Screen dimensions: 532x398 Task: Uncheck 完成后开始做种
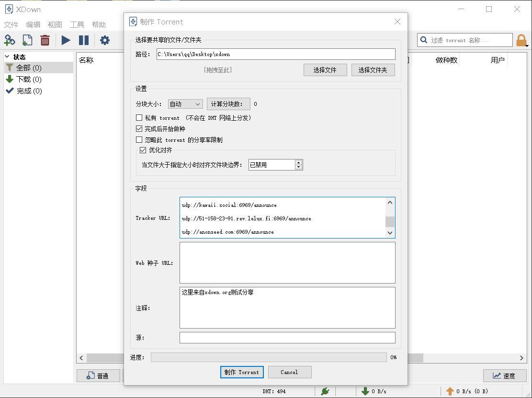[139, 128]
